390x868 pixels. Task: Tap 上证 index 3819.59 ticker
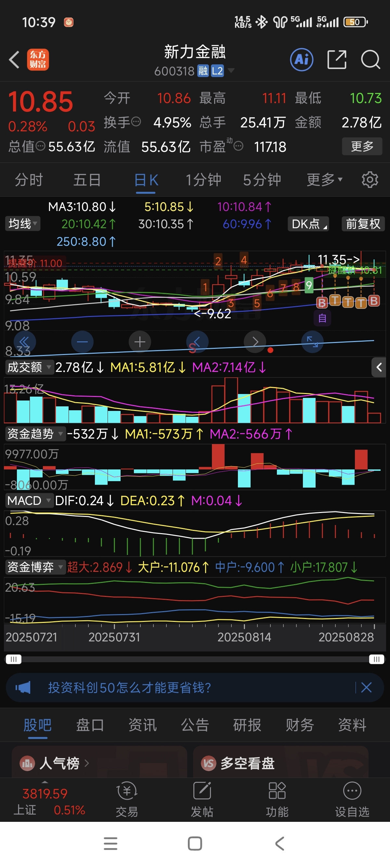[49, 801]
